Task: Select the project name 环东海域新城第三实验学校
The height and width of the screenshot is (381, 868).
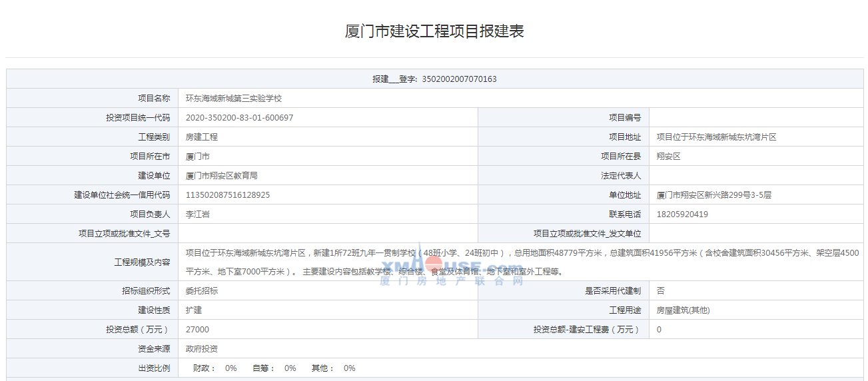Action: pyautogui.click(x=234, y=99)
